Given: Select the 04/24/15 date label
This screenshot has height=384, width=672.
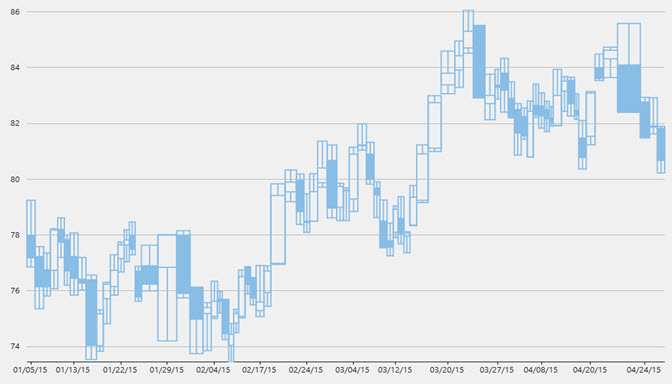Looking at the screenshot, I should pos(644,370).
